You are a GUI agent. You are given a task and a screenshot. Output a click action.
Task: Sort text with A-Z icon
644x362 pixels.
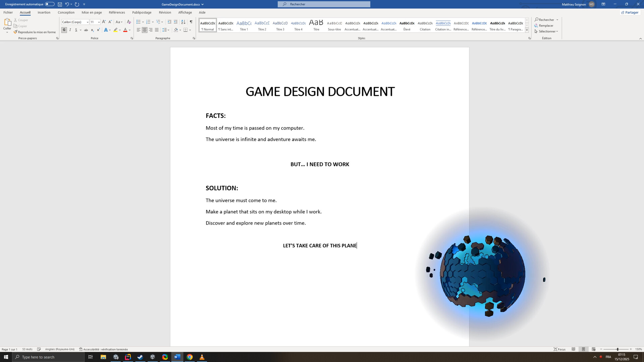tap(183, 22)
